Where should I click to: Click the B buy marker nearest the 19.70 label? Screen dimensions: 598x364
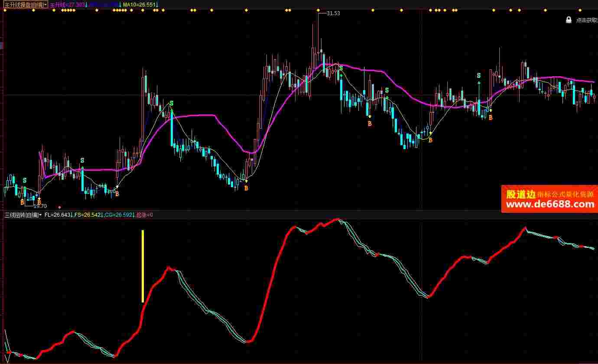point(39,202)
